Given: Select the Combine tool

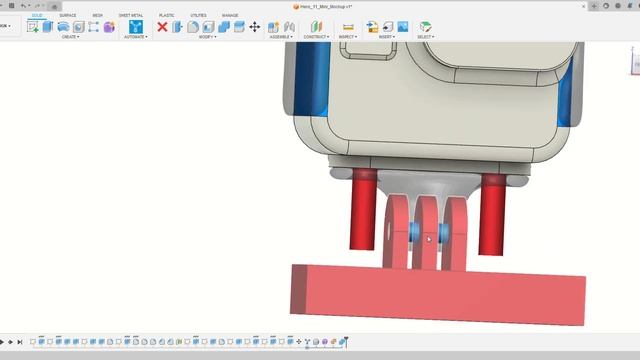Looking at the screenshot, I should pyautogui.click(x=224, y=27).
